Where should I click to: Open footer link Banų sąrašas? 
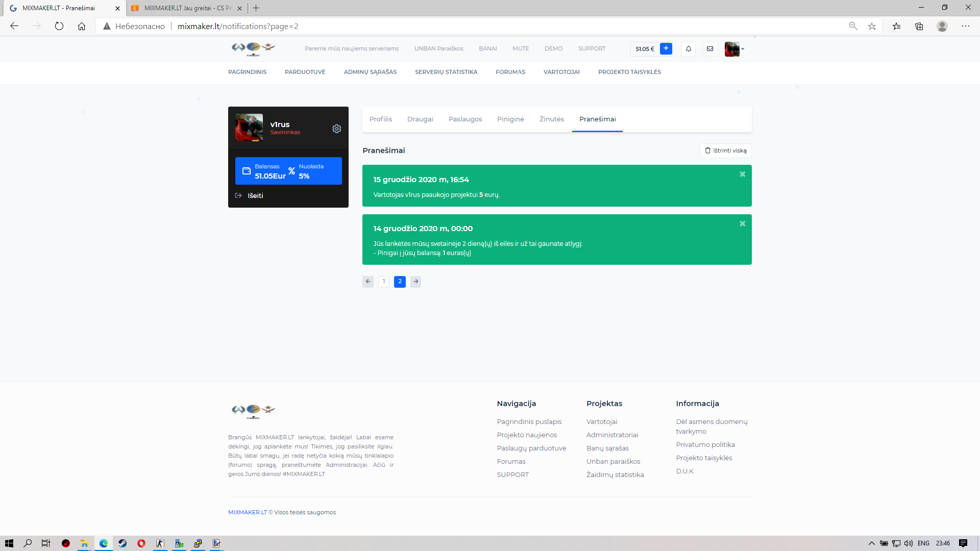tap(607, 448)
